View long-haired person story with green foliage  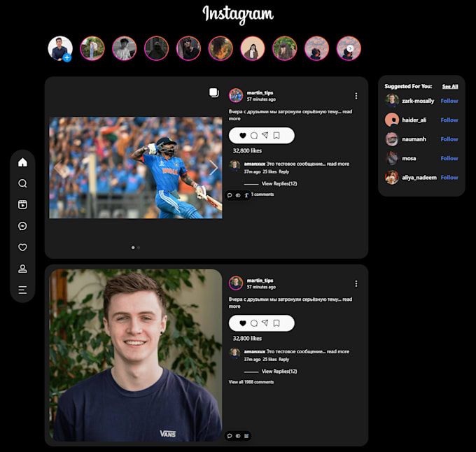tap(285, 48)
